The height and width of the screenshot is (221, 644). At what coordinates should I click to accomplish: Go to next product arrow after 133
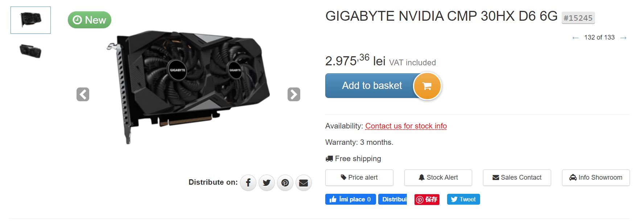[623, 38]
